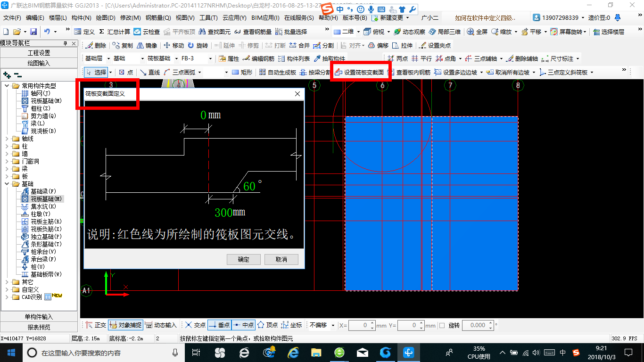Expand the 门窗洞 tree folder
This screenshot has width=644, height=362.
tap(7, 161)
